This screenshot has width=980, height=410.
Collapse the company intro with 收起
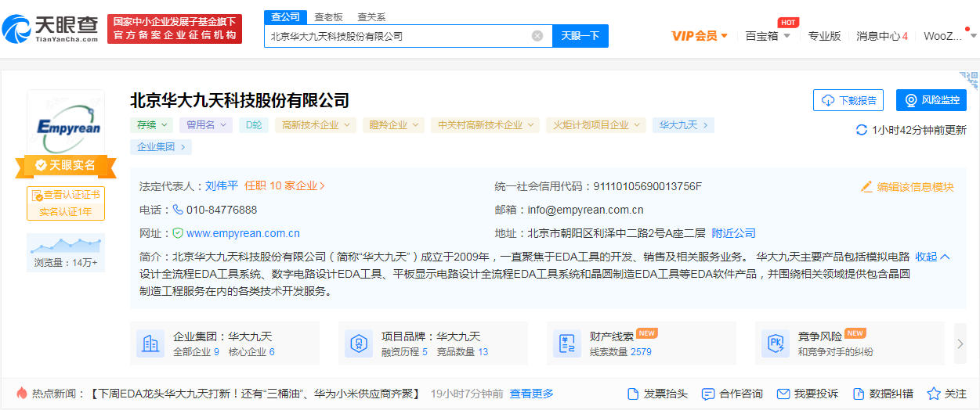932,257
